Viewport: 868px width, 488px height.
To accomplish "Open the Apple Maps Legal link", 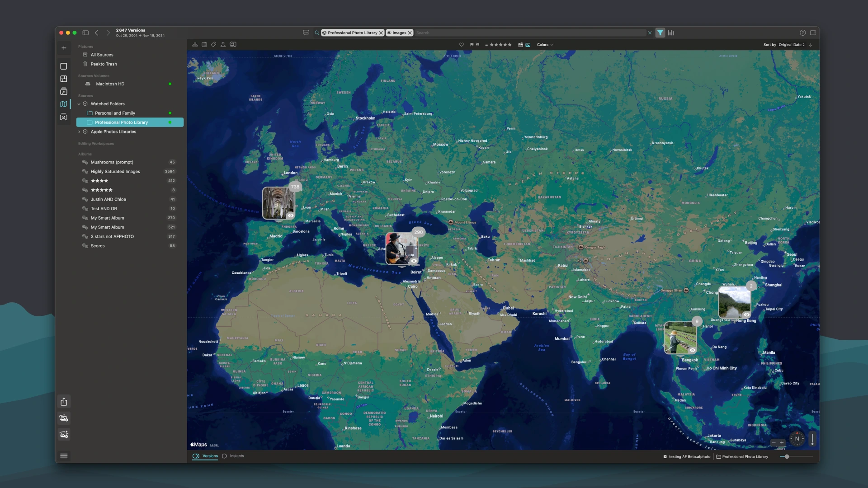I will click(214, 445).
